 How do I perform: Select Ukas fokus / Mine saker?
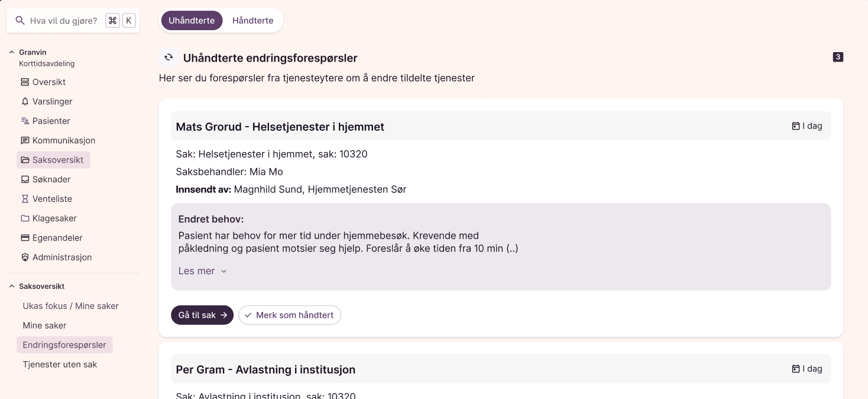click(70, 306)
